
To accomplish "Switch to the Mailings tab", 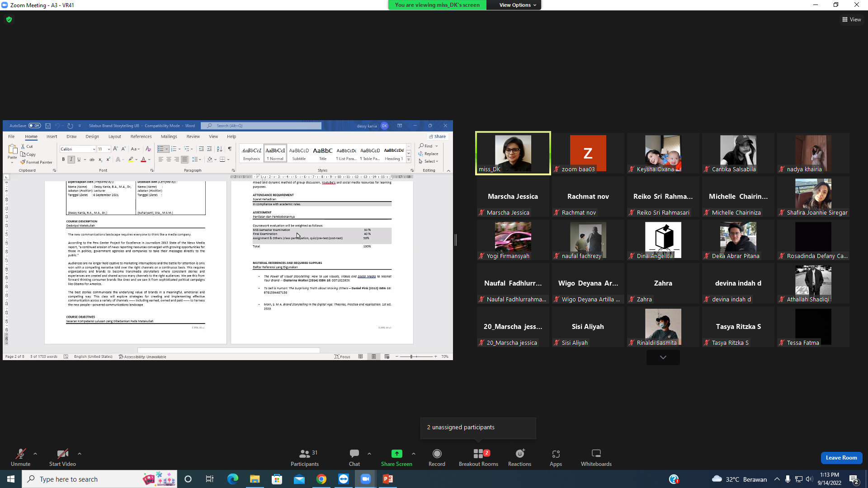I will click(169, 136).
